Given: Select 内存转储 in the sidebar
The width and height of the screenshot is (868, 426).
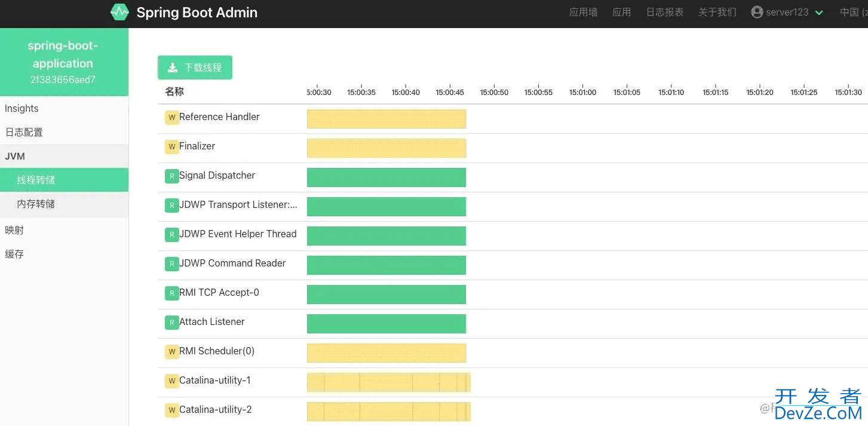Looking at the screenshot, I should click(64, 204).
